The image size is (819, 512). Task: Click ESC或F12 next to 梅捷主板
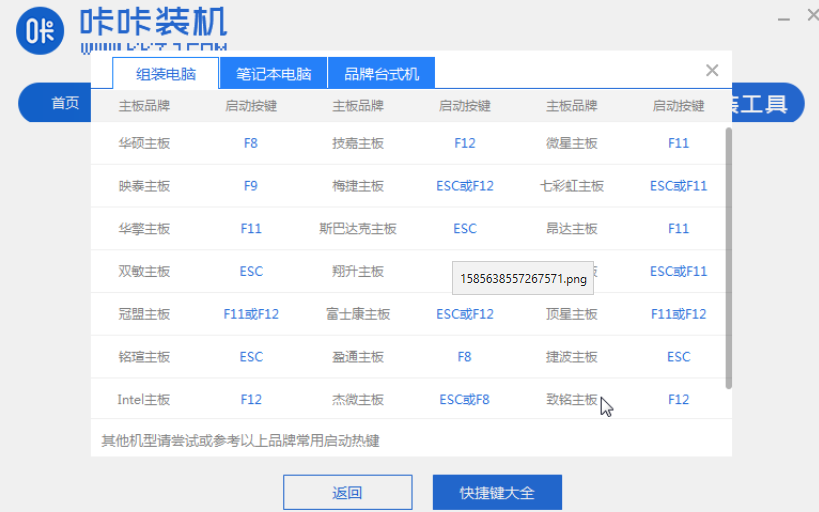pyautogui.click(x=465, y=186)
